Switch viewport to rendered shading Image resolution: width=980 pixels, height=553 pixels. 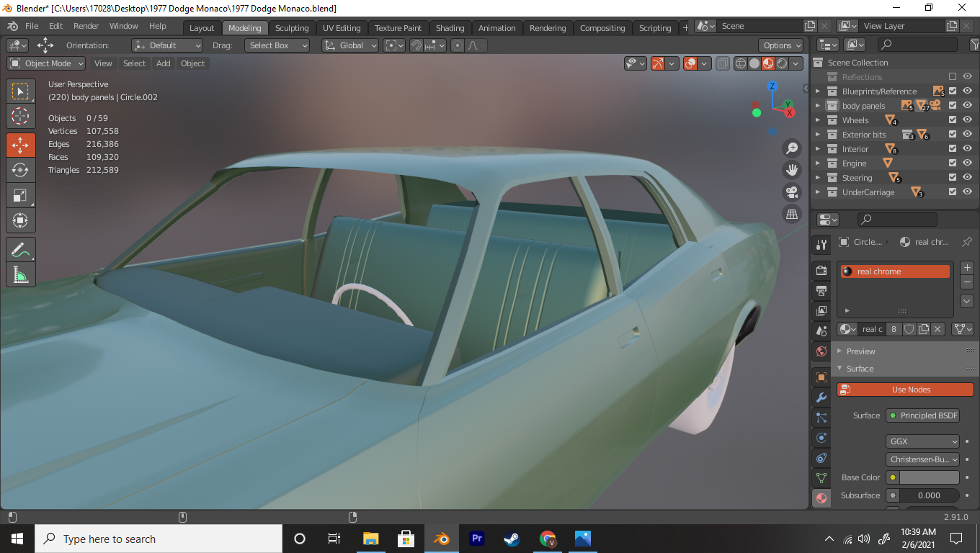(782, 63)
